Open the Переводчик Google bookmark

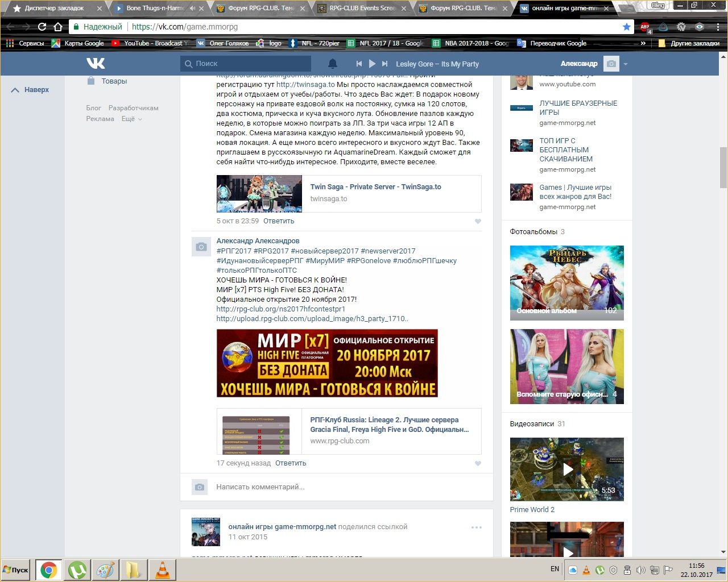552,43
